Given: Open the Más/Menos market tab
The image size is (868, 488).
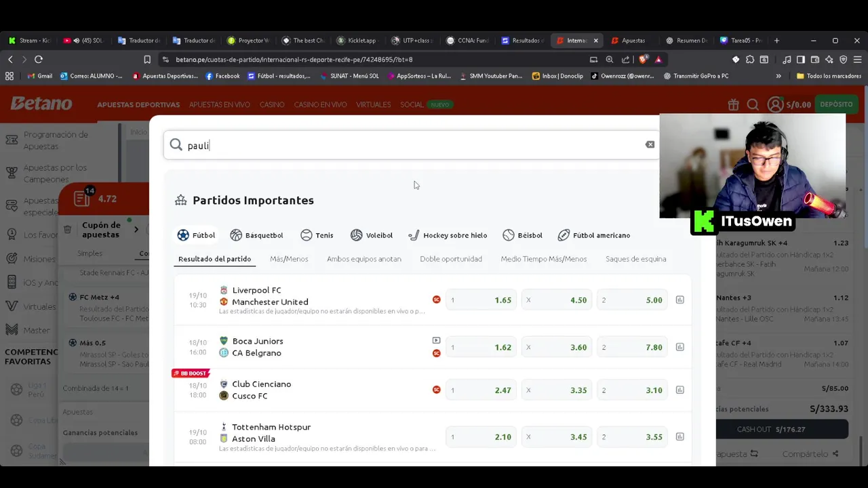Looking at the screenshot, I should (x=289, y=259).
